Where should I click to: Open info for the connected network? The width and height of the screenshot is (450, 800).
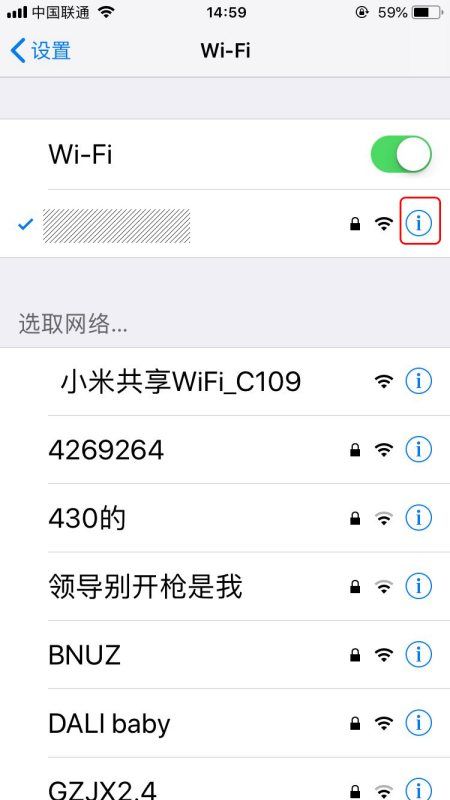click(x=419, y=223)
